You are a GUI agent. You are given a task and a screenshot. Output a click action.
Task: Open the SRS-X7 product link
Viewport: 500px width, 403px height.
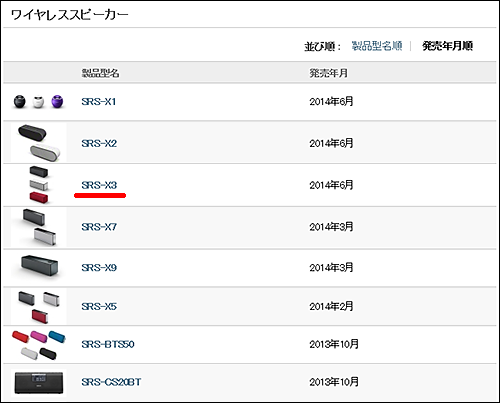coord(99,227)
